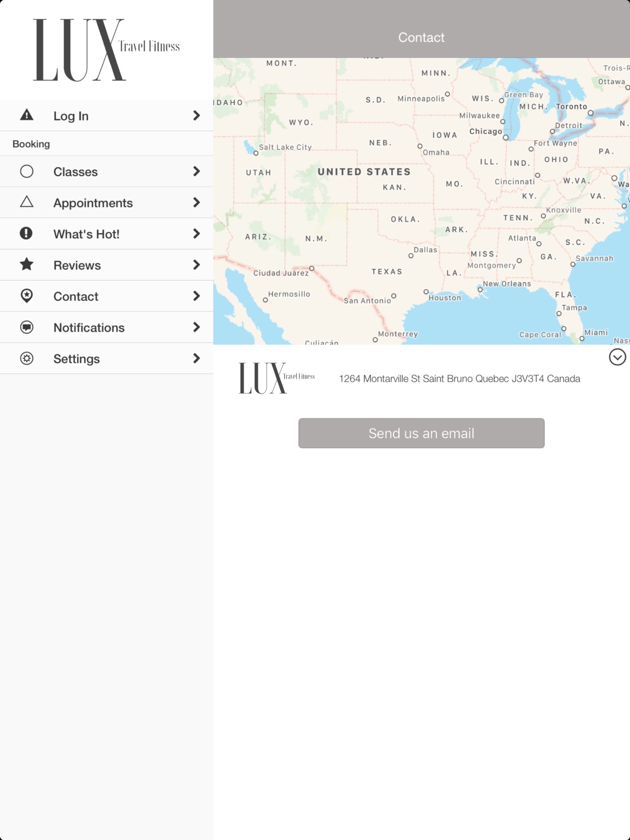The height and width of the screenshot is (840, 630).
Task: Tap the Send us an email button
Action: 421,433
